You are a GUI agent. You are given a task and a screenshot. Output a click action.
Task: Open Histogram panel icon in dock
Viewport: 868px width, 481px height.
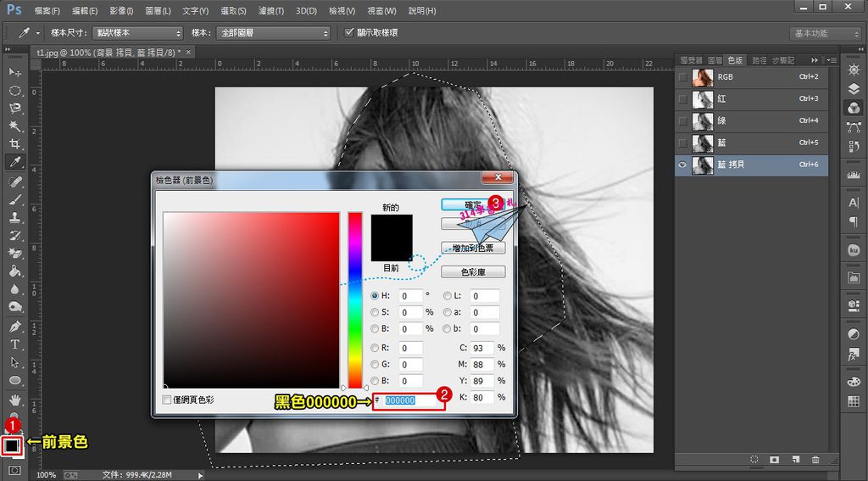tap(854, 175)
